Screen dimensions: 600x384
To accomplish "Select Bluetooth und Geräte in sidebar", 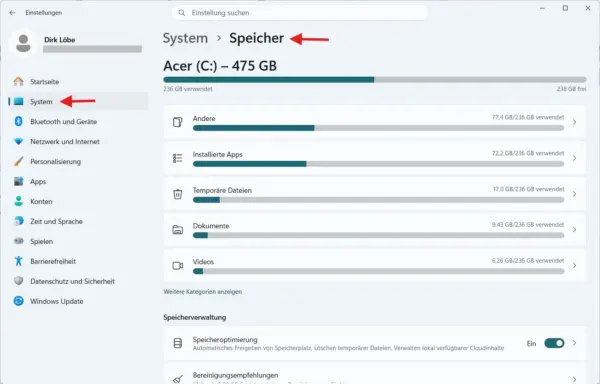I will point(78,121).
